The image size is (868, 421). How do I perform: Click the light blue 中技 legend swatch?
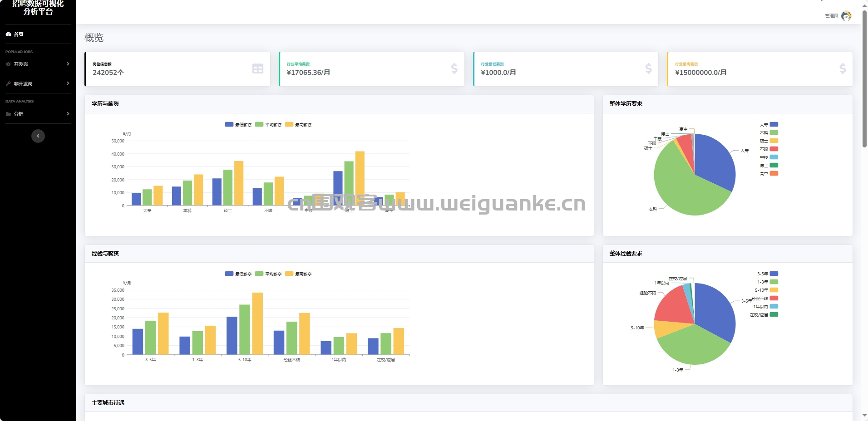click(x=774, y=157)
